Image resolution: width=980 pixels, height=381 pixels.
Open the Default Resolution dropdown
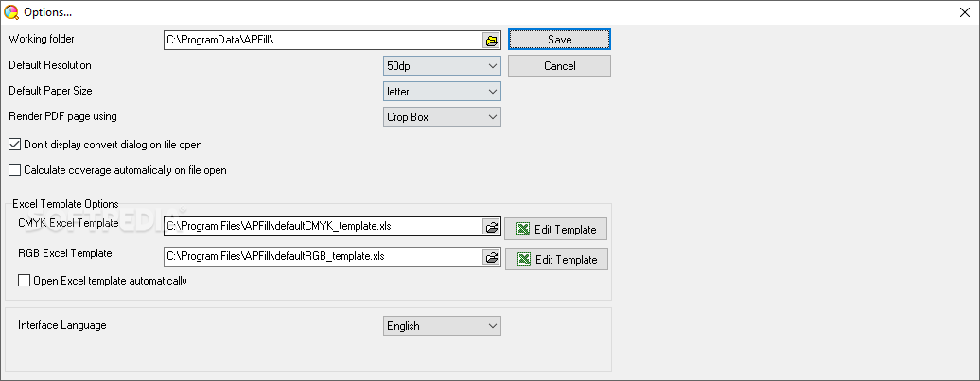(442, 65)
